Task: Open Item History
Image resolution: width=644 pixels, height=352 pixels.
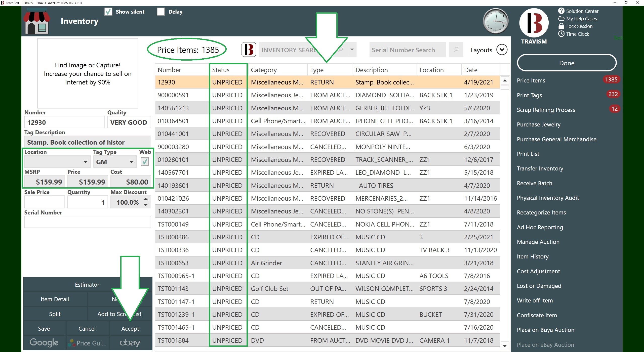Action: click(533, 256)
